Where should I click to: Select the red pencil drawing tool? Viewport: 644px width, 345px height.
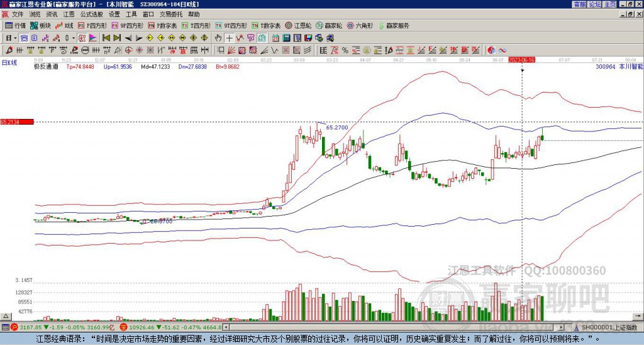click(x=9, y=50)
